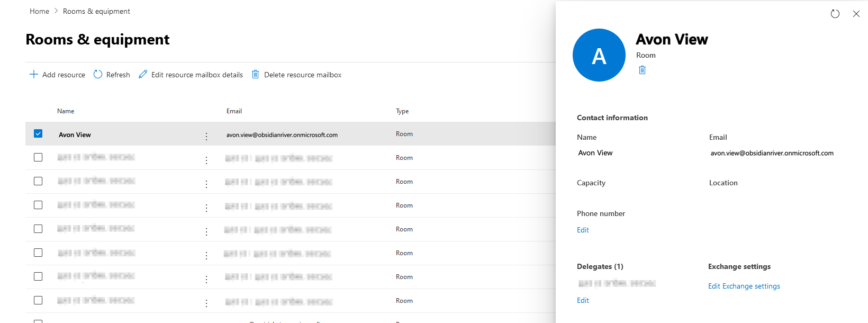The width and height of the screenshot is (868, 323).
Task: Select the checkbox in the third row
Action: coord(38,181)
